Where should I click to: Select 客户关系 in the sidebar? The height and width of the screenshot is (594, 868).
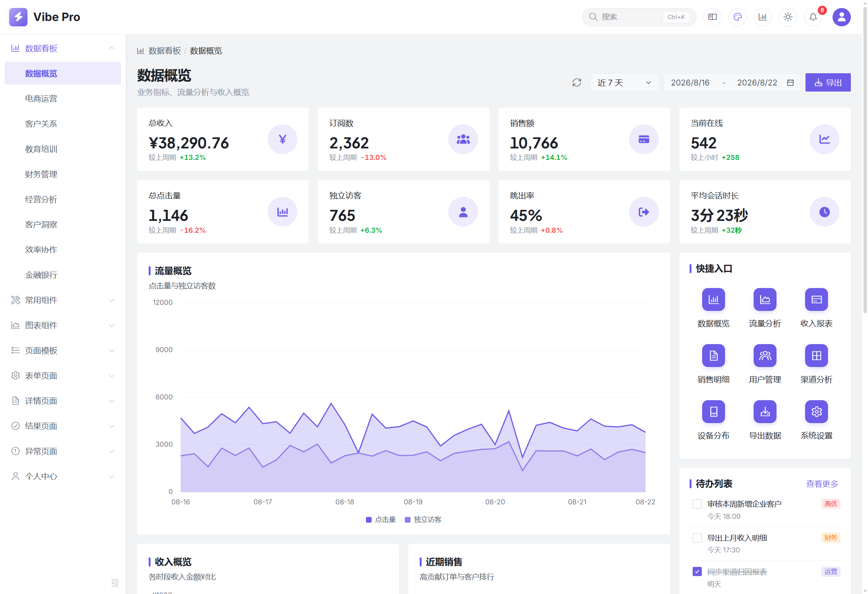63,124
